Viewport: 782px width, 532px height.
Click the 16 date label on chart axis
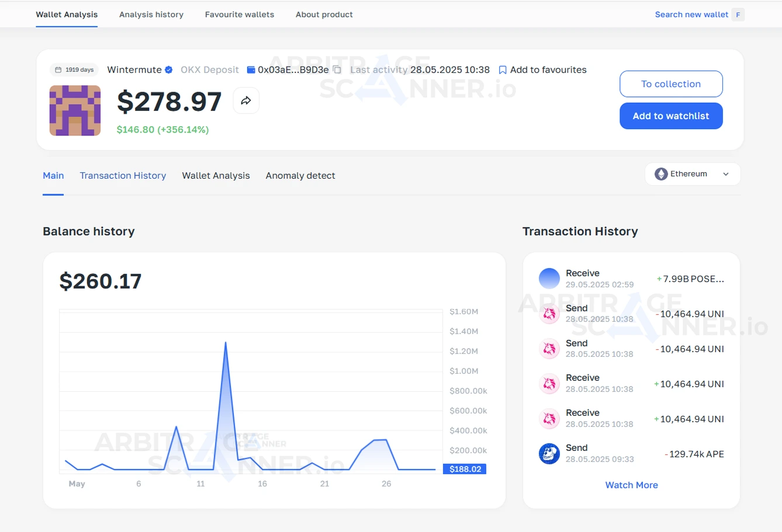point(262,484)
